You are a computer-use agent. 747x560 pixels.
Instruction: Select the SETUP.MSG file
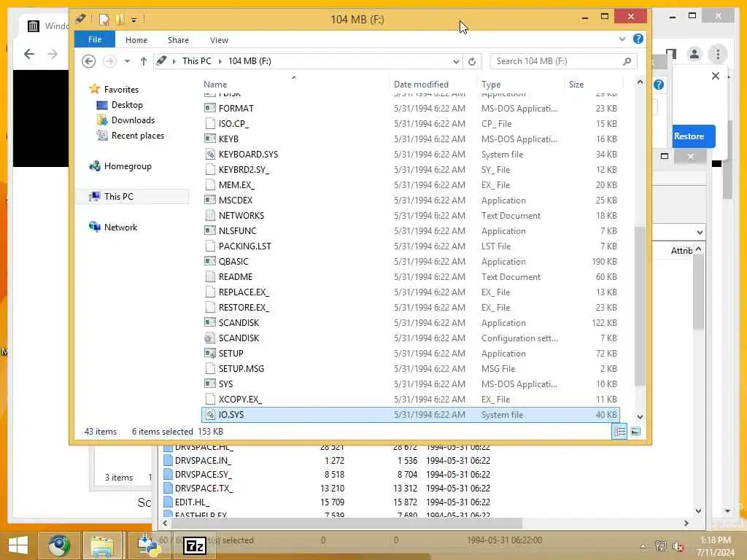[x=241, y=368]
